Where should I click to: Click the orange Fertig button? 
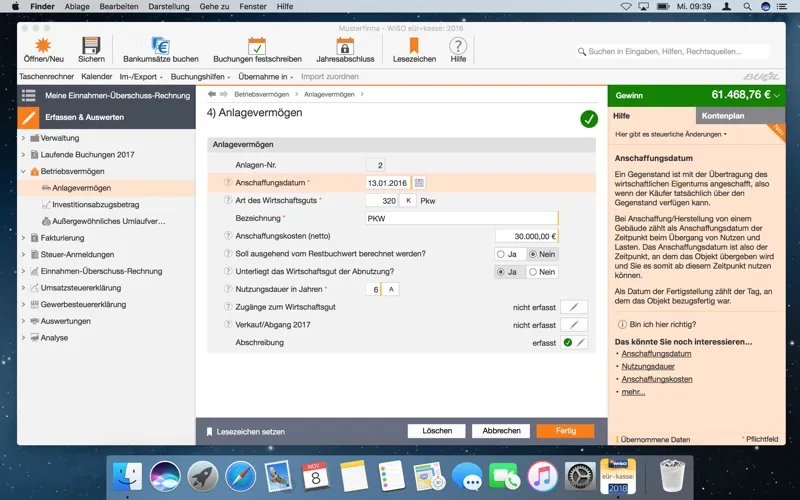(x=565, y=431)
